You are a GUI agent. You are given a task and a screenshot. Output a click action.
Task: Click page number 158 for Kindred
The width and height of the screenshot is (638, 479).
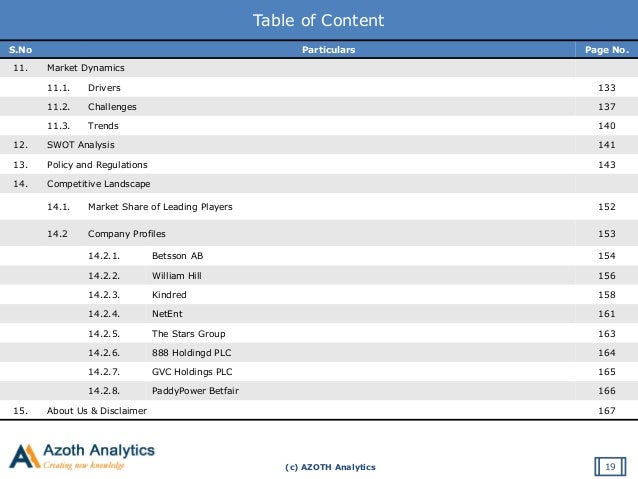607,295
